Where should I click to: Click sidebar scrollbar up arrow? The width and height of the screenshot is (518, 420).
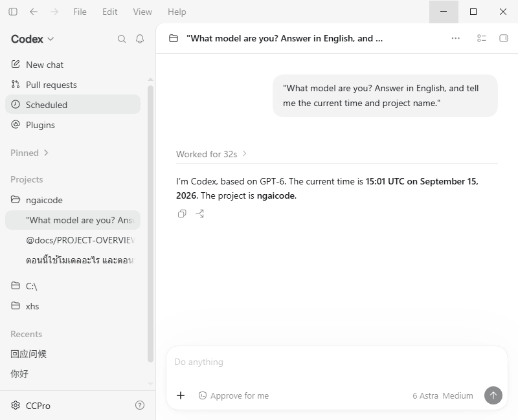click(x=150, y=79)
